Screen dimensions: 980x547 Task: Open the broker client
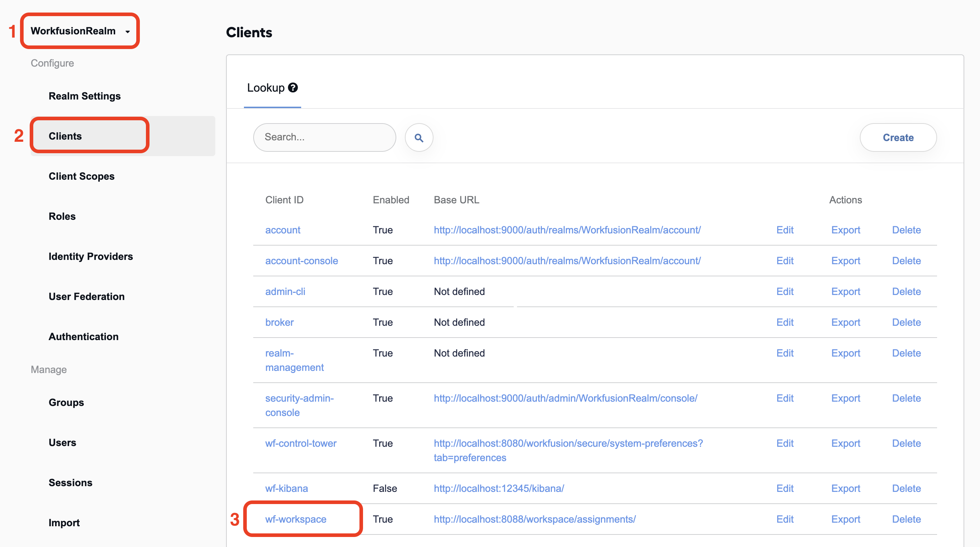click(x=279, y=323)
